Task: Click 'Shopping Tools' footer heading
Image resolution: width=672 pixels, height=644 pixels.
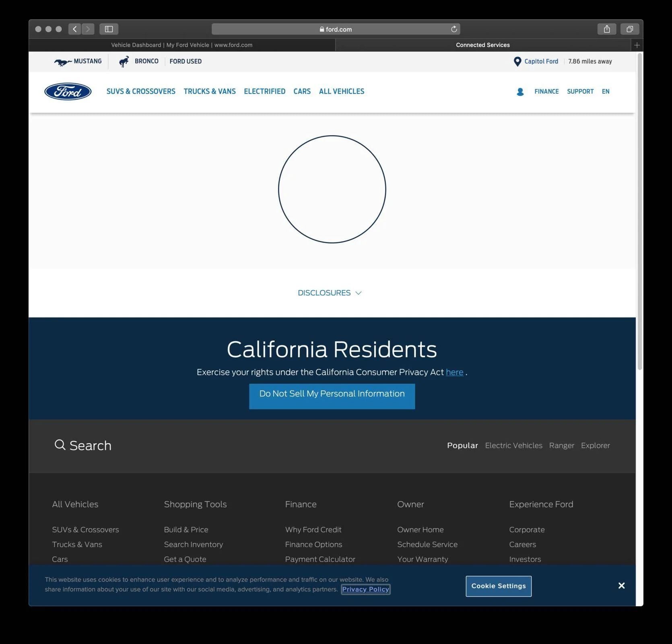Action: click(x=195, y=505)
